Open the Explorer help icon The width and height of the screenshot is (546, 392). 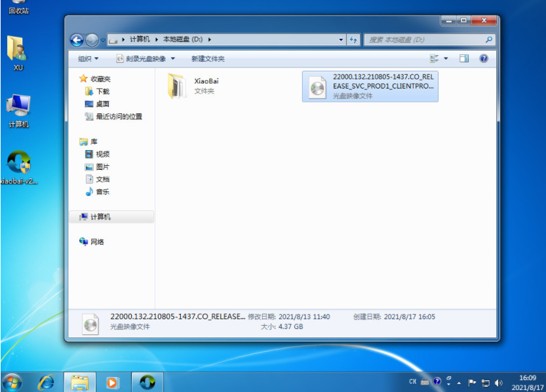coord(484,58)
